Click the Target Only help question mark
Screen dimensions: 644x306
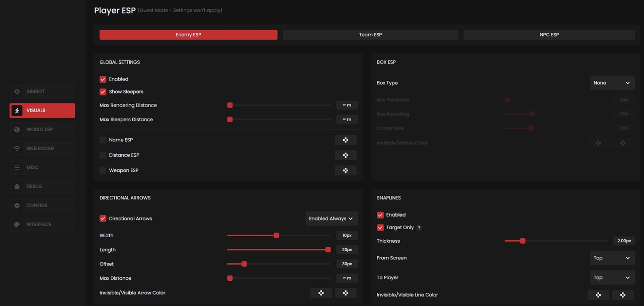pyautogui.click(x=419, y=228)
